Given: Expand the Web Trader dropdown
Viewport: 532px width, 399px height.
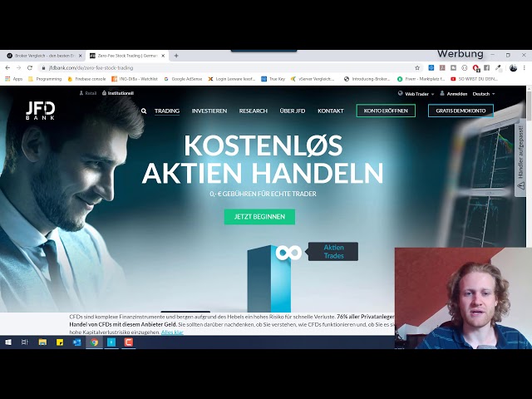Looking at the screenshot, I should click(x=416, y=94).
